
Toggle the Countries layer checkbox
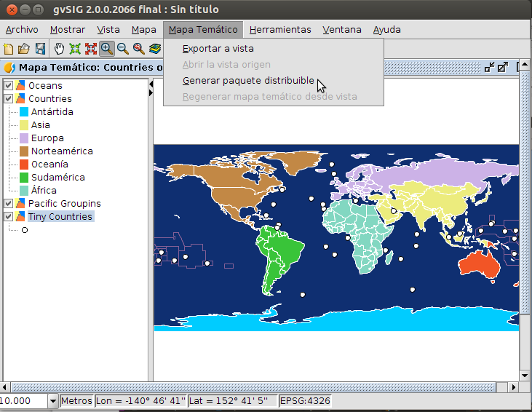9,99
